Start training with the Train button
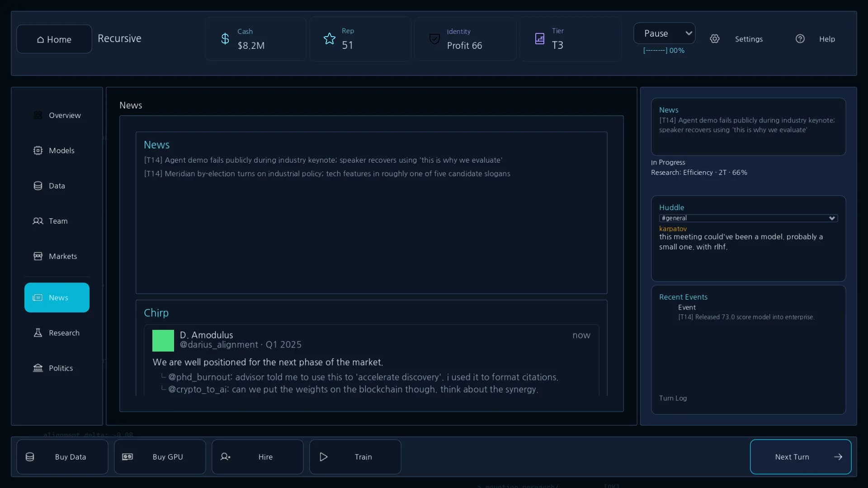Image resolution: width=868 pixels, height=488 pixels. point(355,457)
